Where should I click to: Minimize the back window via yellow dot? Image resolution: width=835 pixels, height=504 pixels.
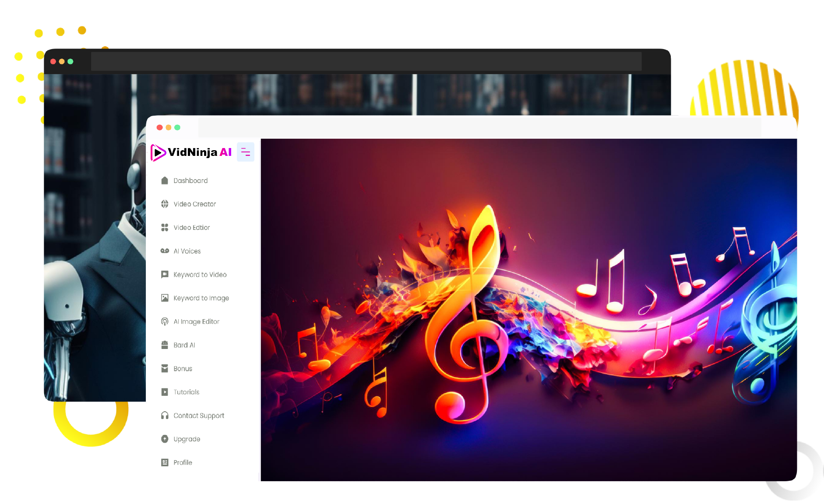[62, 61]
